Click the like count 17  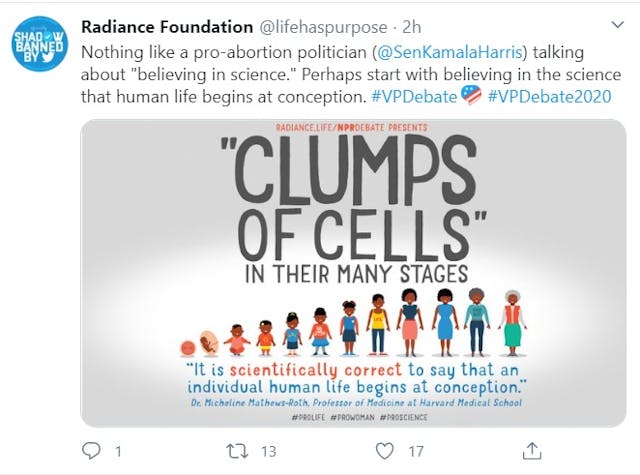(416, 451)
